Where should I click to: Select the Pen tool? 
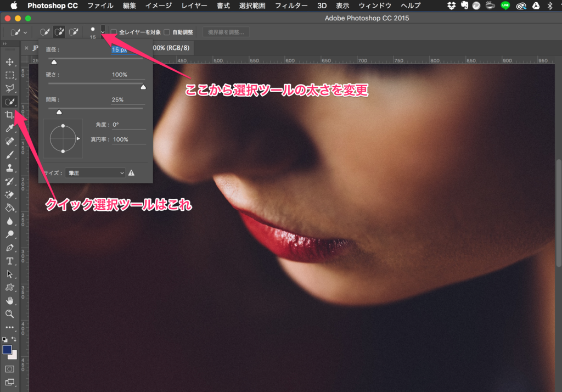(x=10, y=248)
